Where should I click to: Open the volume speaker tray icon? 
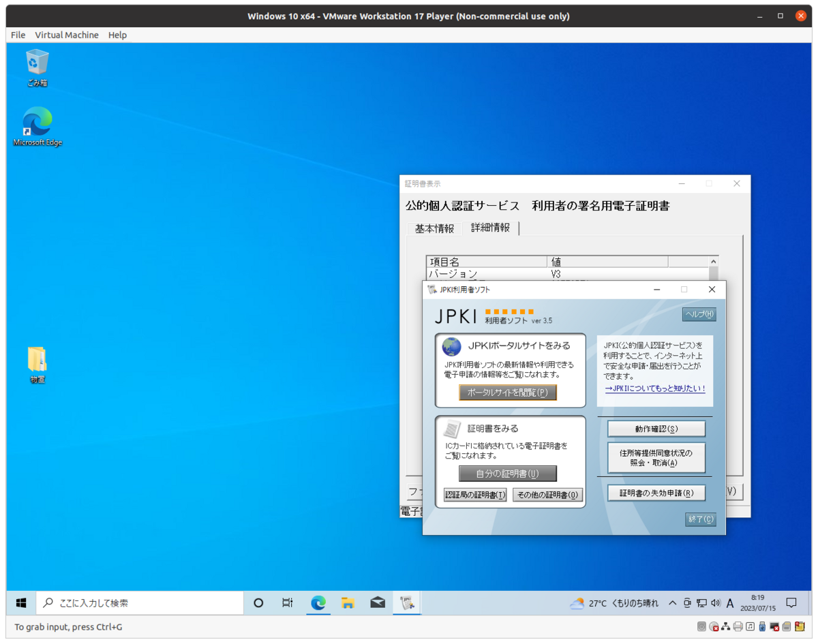click(716, 603)
